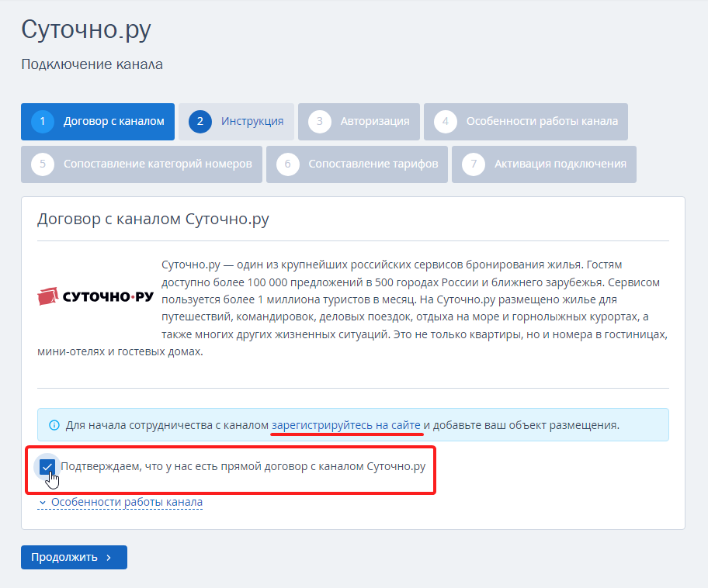Click the step 7 number circle
The image size is (708, 588).
474,164
